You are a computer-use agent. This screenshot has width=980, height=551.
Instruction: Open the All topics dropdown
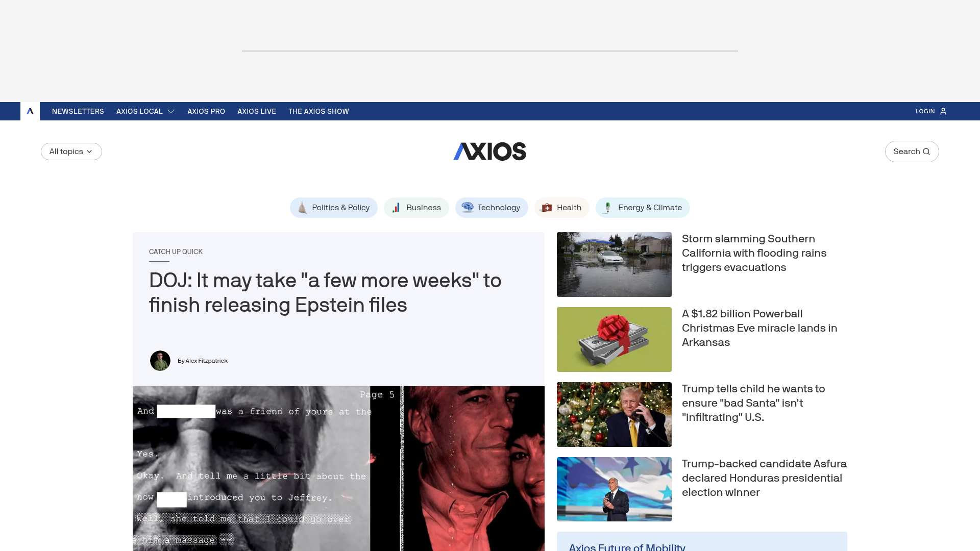(x=71, y=152)
